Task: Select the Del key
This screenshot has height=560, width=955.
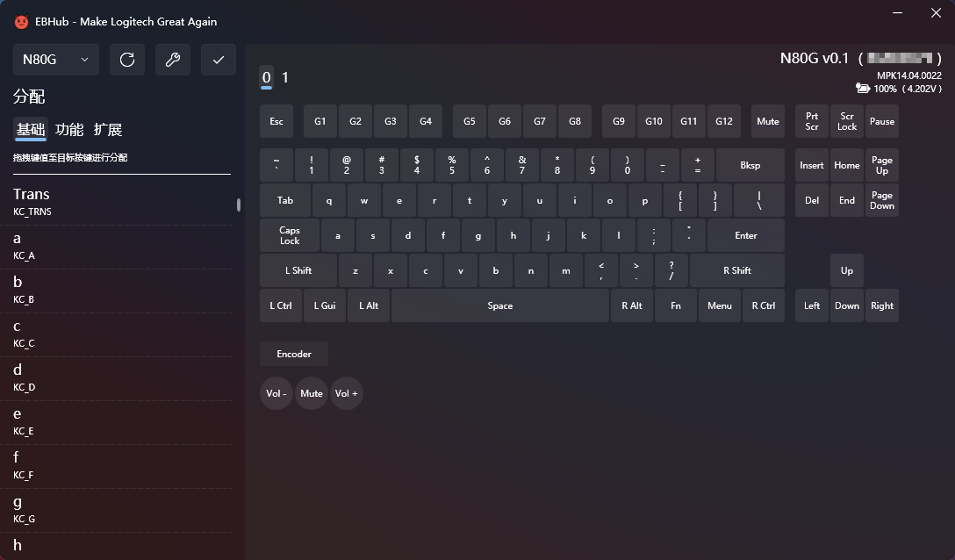Action: 812,200
